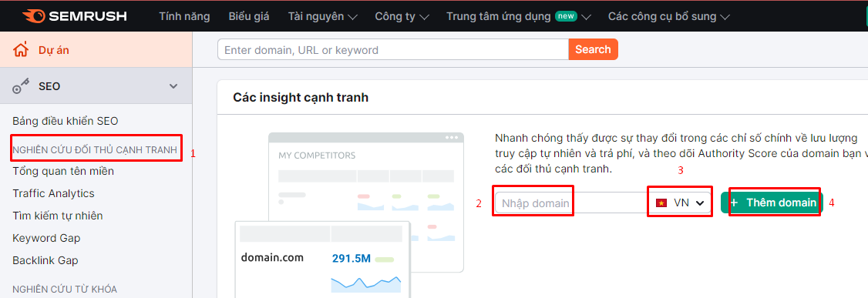Click the My Competitors preview illustration
The image size is (868, 298).
[350, 216]
